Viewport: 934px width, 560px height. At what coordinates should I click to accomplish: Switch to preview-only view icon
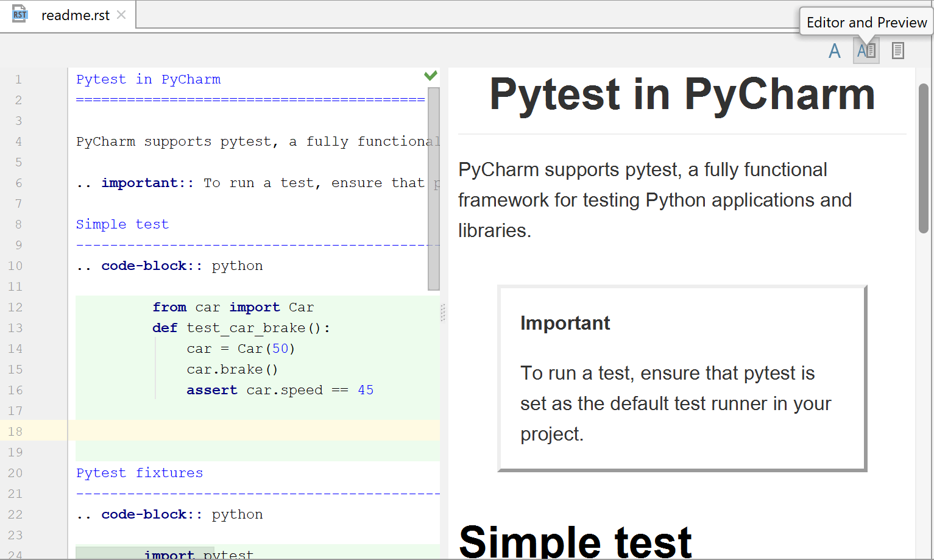pos(897,51)
